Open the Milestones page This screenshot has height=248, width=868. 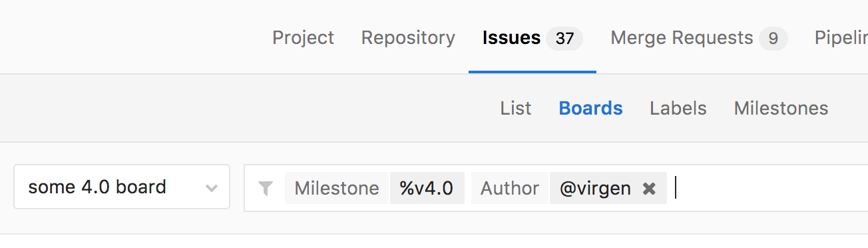[x=781, y=108]
